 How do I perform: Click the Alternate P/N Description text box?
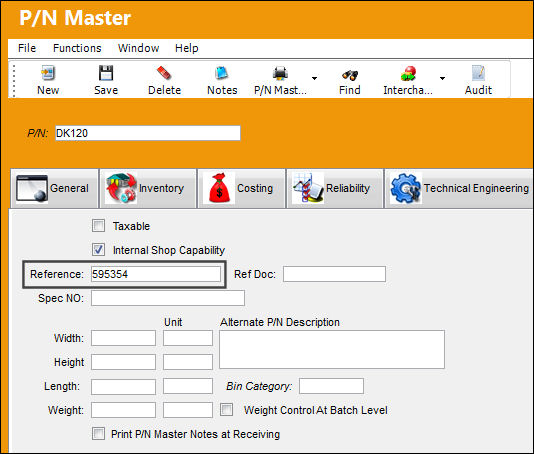332,349
